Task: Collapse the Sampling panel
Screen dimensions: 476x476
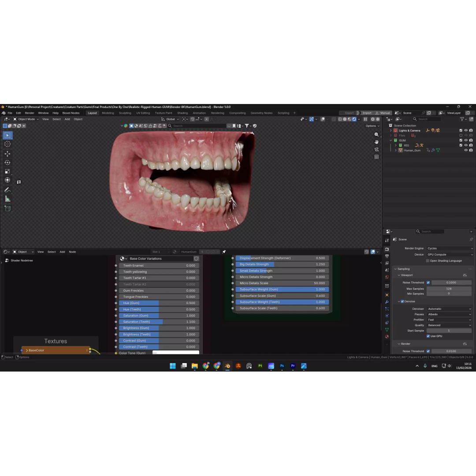Action: pos(395,269)
